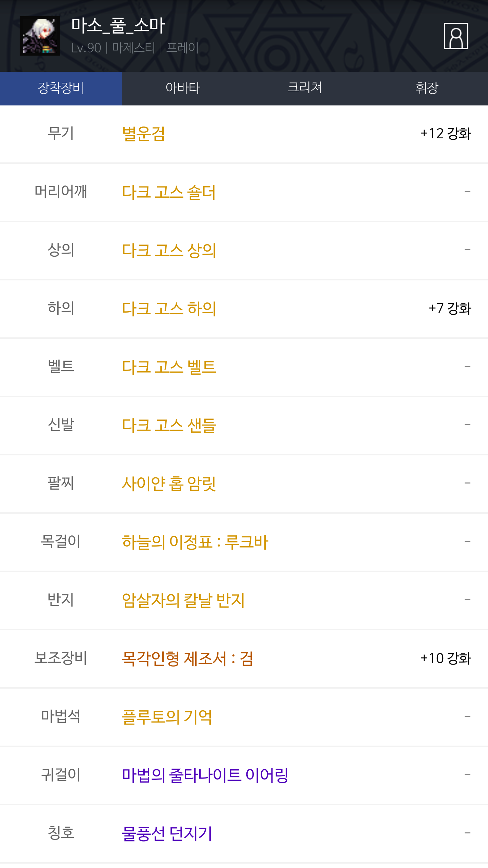Open the 다크 고스 숄더 item
Viewport: 488px width, 868px height.
pyautogui.click(x=169, y=192)
